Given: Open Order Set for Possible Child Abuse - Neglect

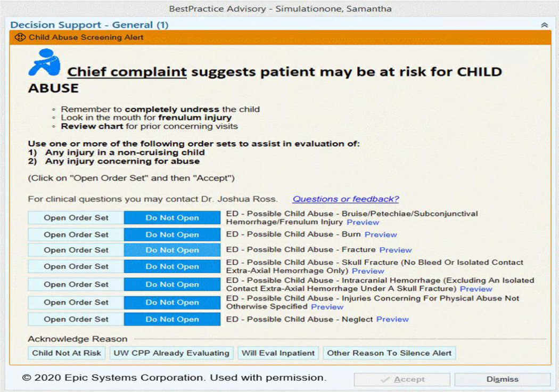Looking at the screenshot, I should point(76,319).
